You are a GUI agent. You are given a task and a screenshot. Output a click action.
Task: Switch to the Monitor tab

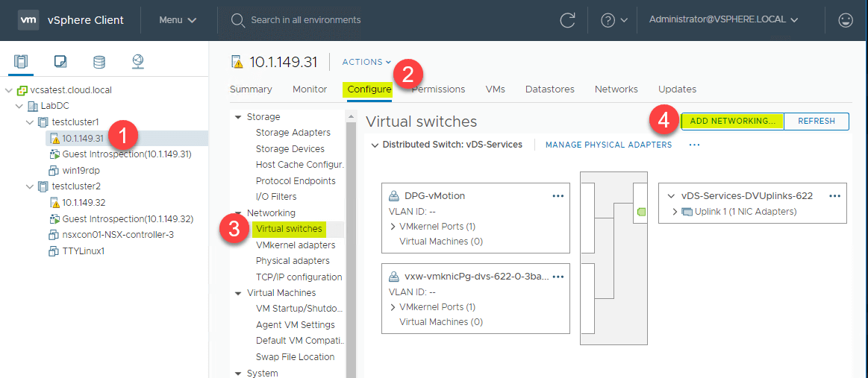(310, 89)
